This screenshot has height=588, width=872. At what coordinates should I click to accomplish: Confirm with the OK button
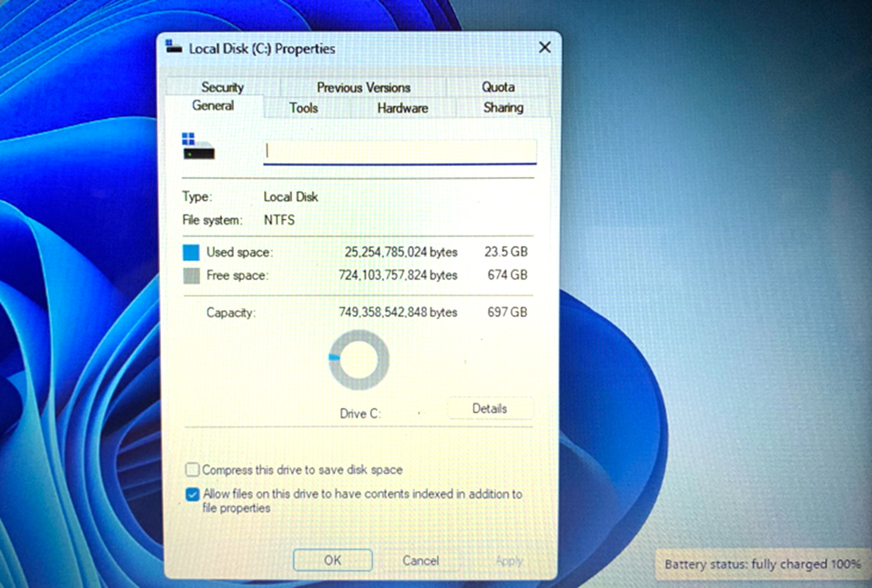pos(333,560)
